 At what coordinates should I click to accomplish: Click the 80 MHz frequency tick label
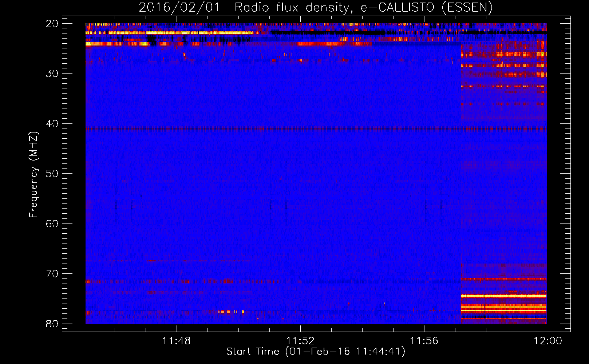coord(52,324)
